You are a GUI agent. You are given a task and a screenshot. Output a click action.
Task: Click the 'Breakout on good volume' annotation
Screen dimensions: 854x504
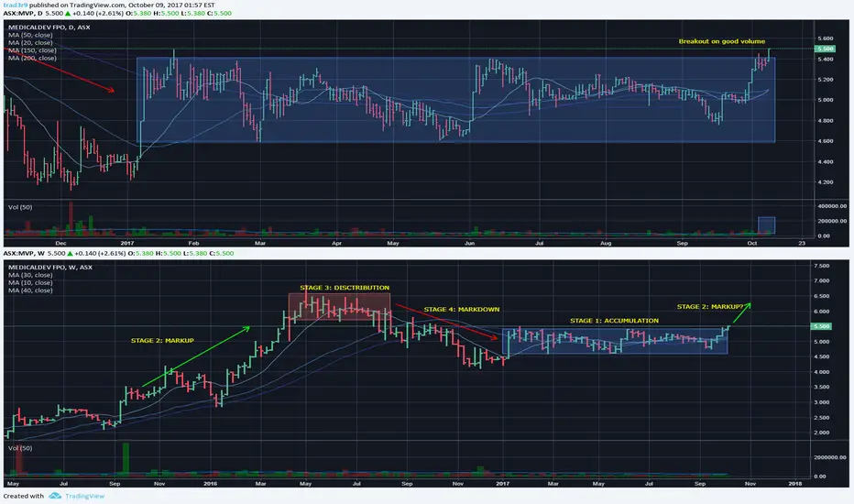tap(722, 41)
